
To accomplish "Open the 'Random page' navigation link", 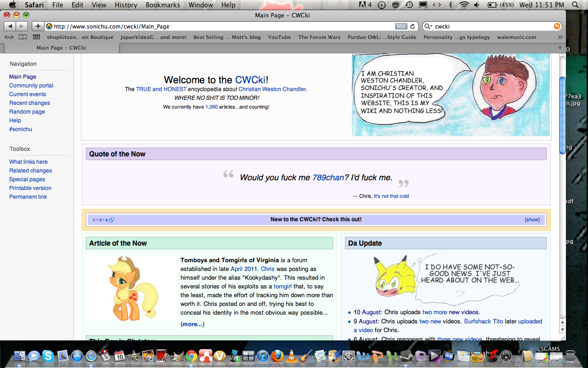I will (x=27, y=112).
